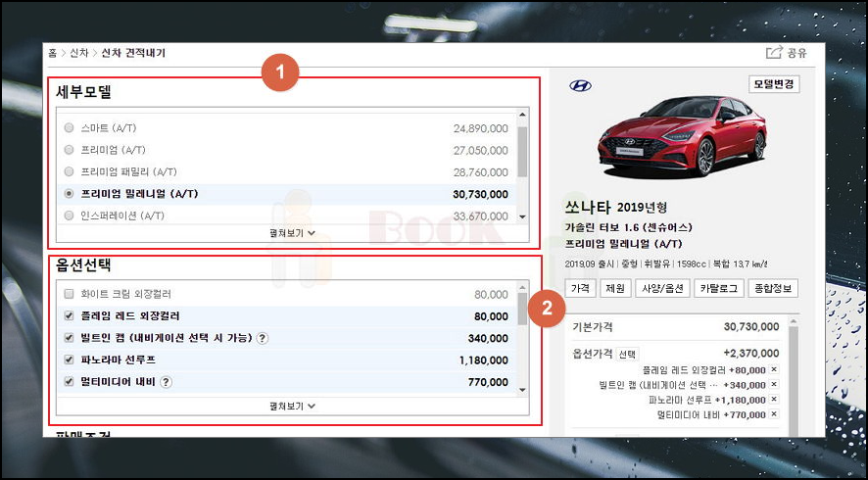
Task: Choose the 인스퍼레이션 (A/T) trim
Action: [x=69, y=216]
